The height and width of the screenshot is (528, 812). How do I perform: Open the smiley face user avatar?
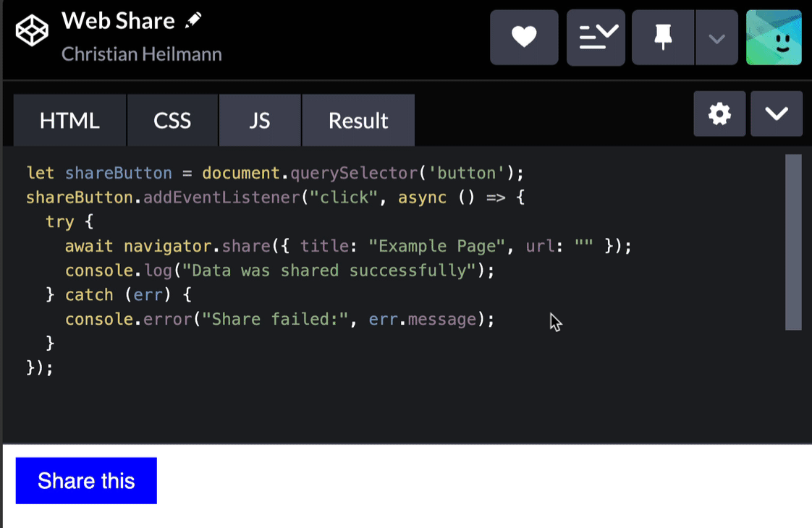coord(774,38)
